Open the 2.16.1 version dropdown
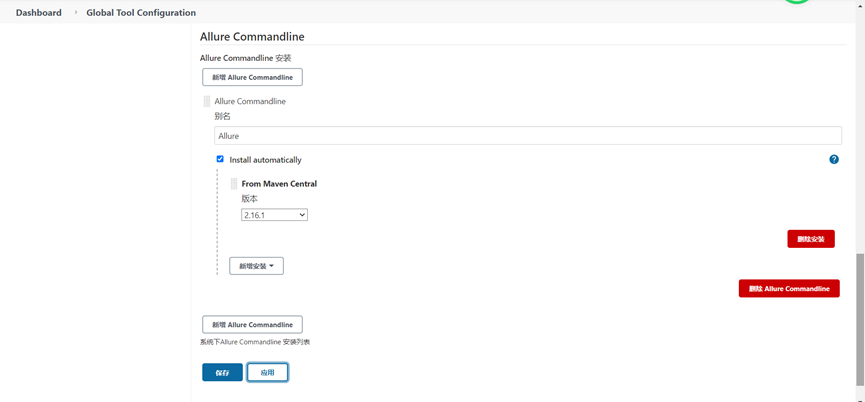The height and width of the screenshot is (402, 865). click(x=274, y=215)
